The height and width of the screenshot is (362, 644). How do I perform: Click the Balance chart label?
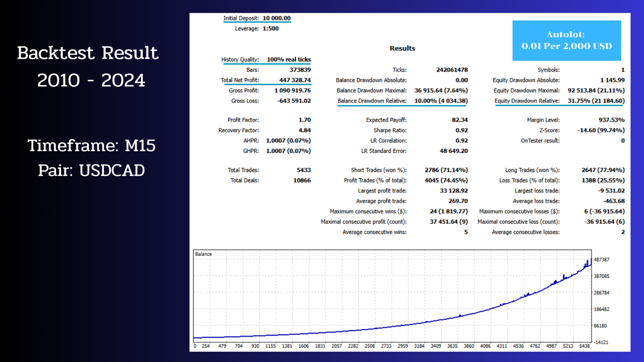click(x=203, y=254)
